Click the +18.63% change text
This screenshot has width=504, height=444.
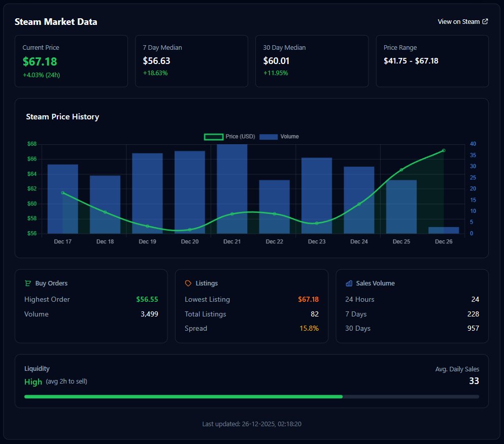click(155, 73)
